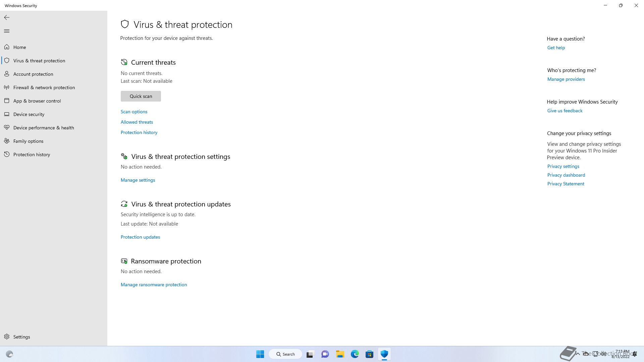Start a Quick scan
The width and height of the screenshot is (644, 362).
(141, 96)
